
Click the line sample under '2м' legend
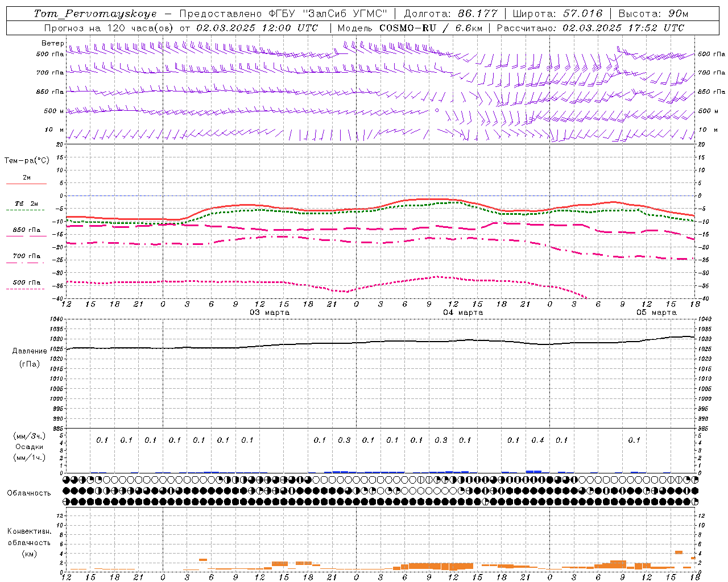pos(26,184)
